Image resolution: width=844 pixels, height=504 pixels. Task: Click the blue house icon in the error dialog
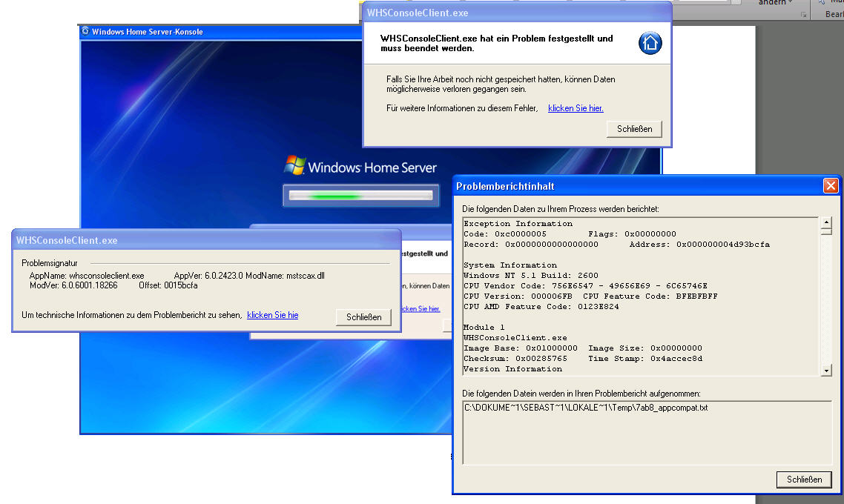[650, 43]
